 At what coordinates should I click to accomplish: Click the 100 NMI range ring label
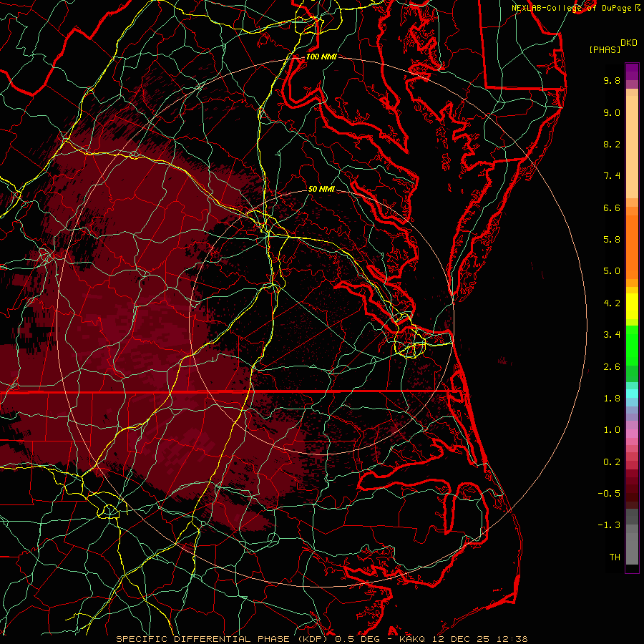coord(321,57)
